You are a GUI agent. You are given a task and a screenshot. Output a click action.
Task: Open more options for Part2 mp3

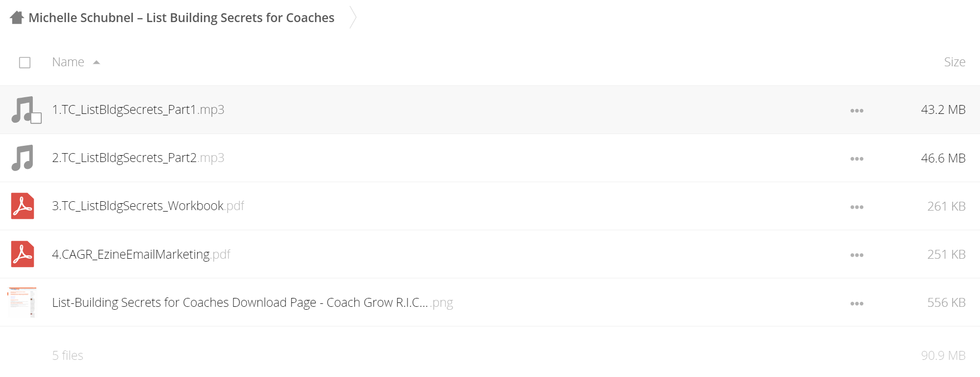pyautogui.click(x=856, y=159)
